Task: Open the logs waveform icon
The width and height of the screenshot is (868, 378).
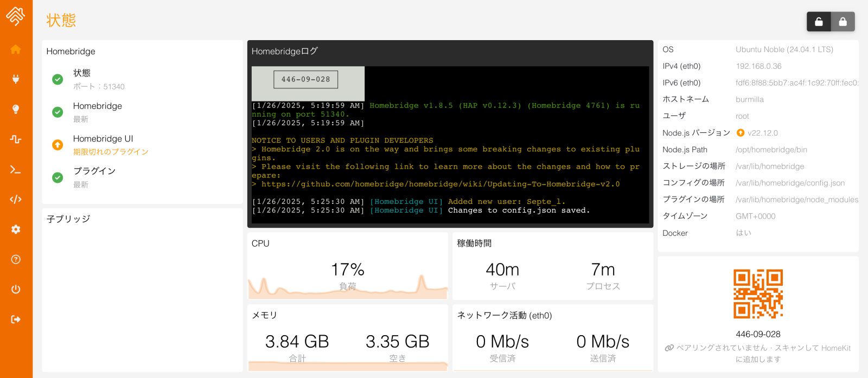Action: tap(16, 139)
